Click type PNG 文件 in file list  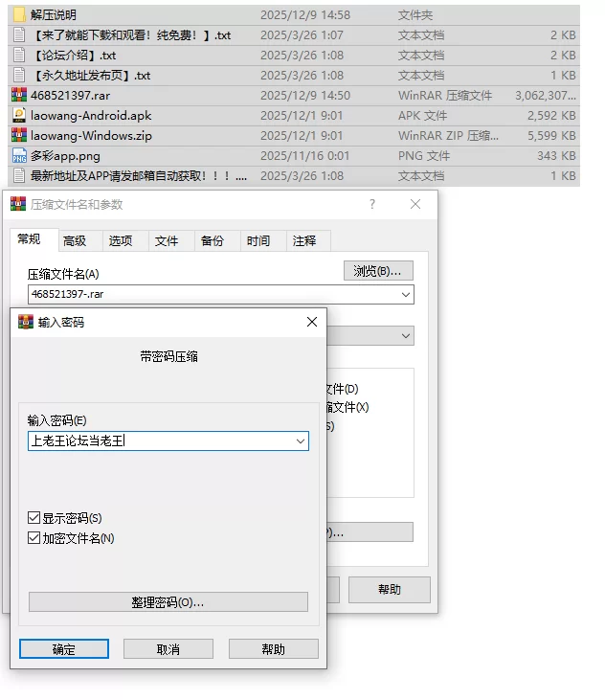(424, 156)
